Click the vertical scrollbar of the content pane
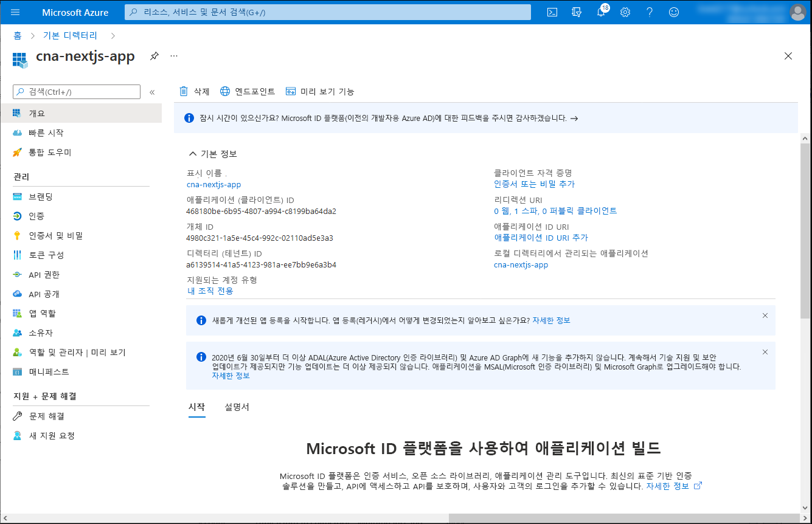 point(805,231)
